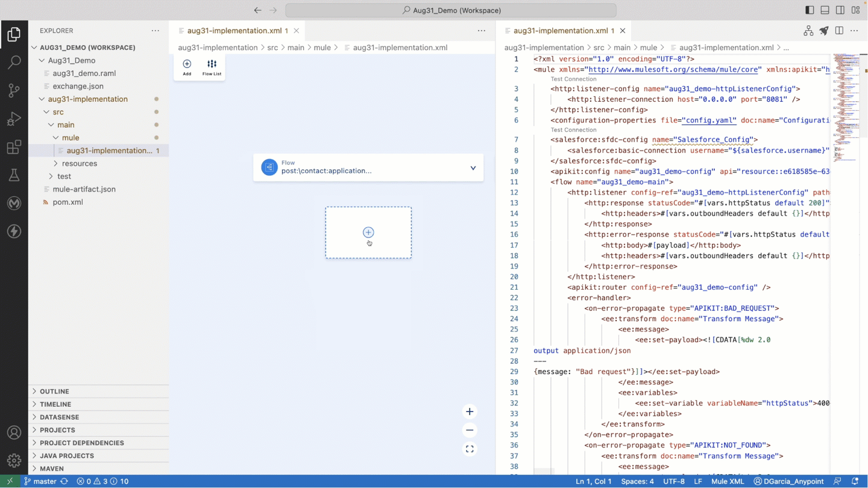Click LF end of line sequence
Screen dimensions: 868x488
point(698,481)
